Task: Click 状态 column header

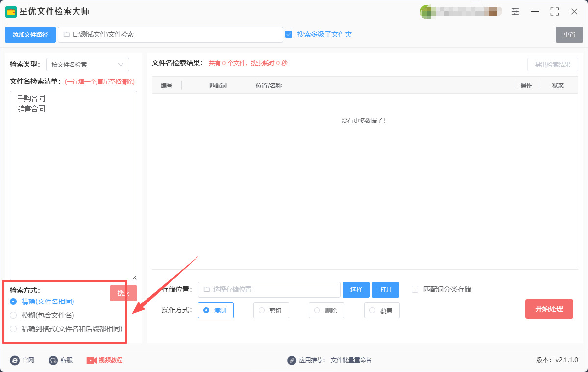Action: pyautogui.click(x=558, y=85)
